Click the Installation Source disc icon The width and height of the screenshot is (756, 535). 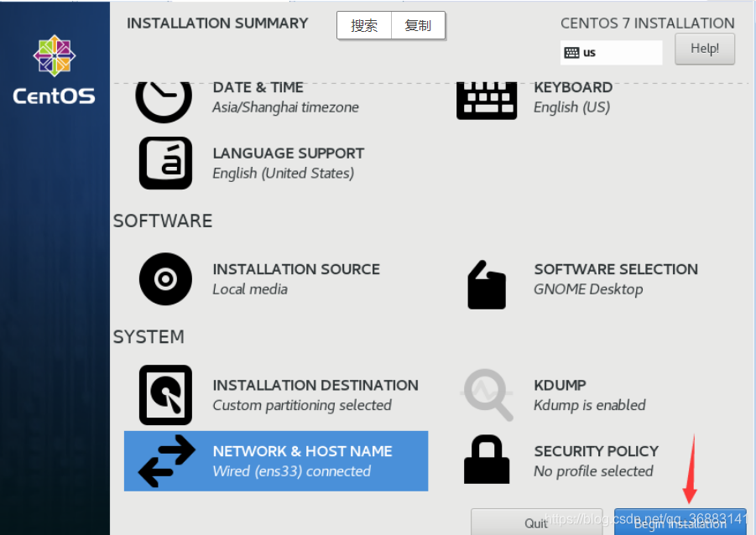tap(165, 278)
